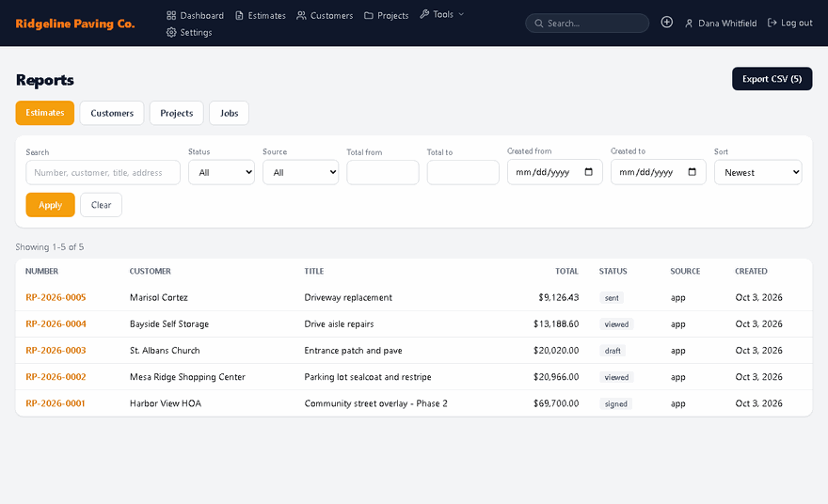This screenshot has height=504, width=828.
Task: Click the log out arrow icon
Action: [x=772, y=23]
